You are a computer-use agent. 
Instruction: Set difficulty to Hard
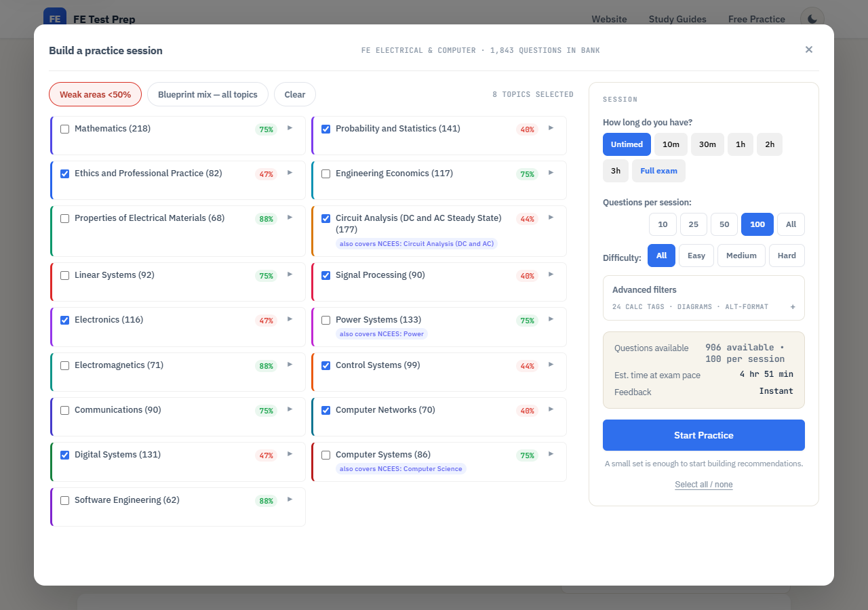pyautogui.click(x=787, y=256)
